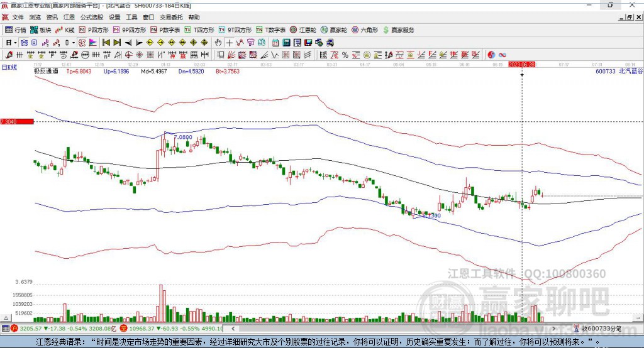This screenshot has width=644, height=348.
Task: Select the percent % tool
Action: (x=345, y=55)
